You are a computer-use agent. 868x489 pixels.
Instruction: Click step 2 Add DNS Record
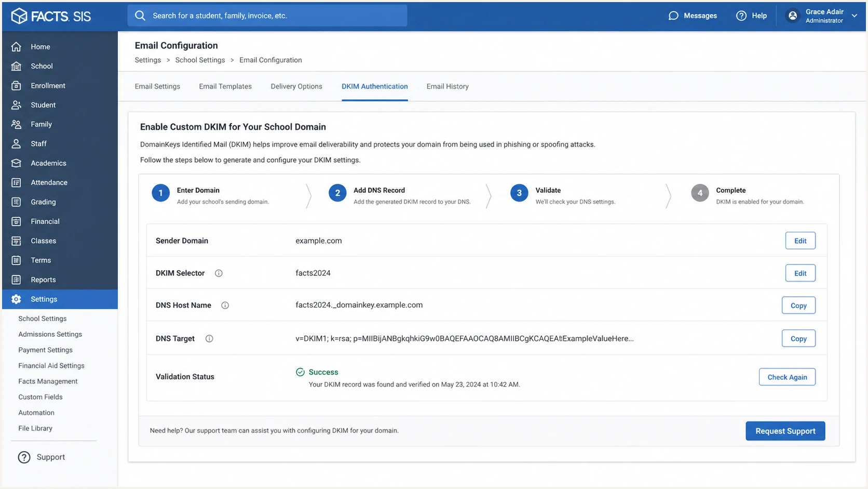(400, 195)
